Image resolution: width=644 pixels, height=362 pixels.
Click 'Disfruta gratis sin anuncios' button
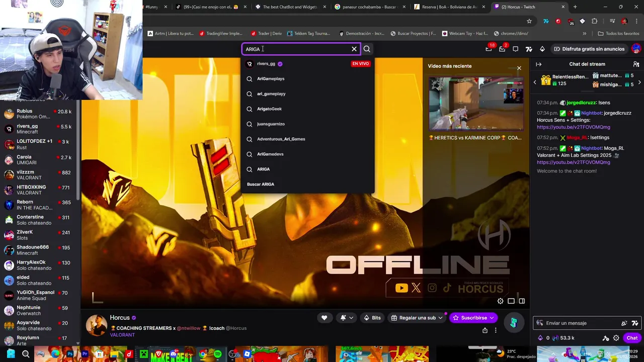point(589,49)
